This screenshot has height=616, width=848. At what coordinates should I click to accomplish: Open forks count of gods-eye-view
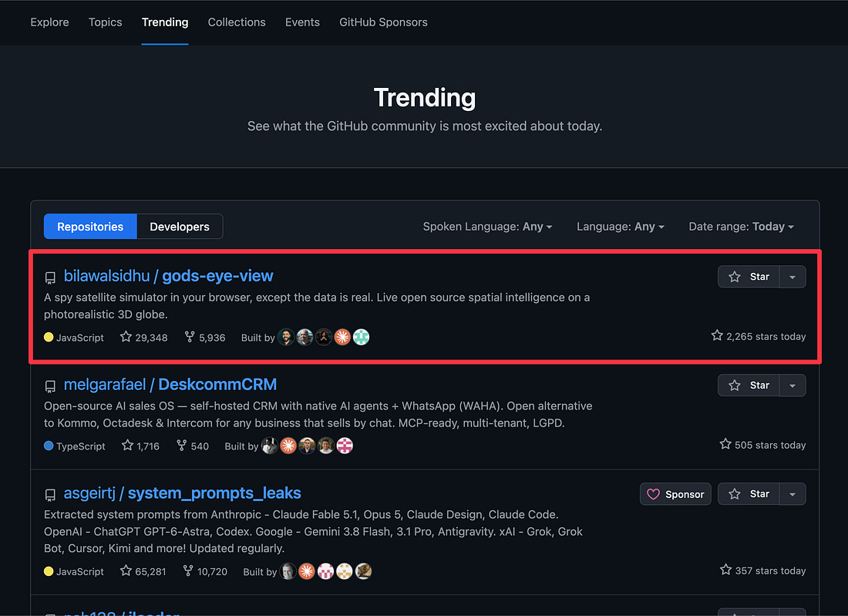[x=205, y=338]
